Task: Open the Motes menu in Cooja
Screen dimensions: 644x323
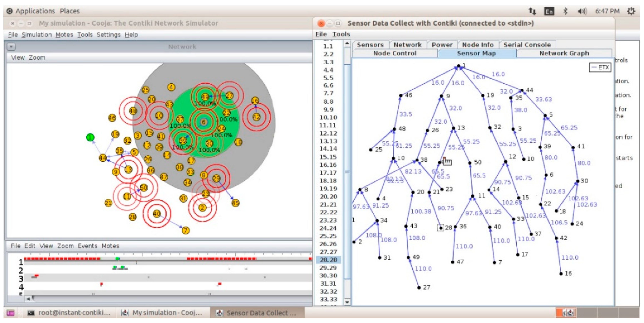Action: 64,35
